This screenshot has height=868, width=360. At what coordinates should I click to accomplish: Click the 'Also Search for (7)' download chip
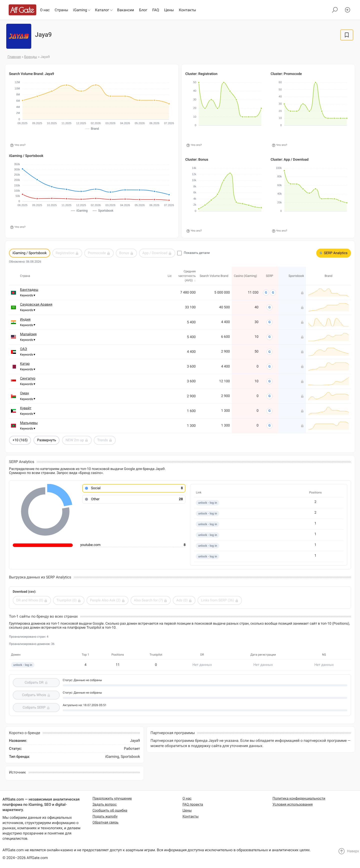point(150,600)
